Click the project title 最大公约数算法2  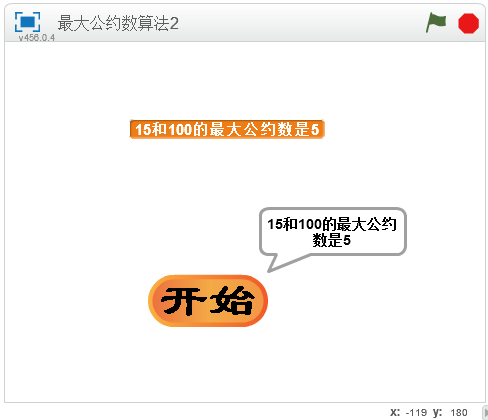(118, 23)
